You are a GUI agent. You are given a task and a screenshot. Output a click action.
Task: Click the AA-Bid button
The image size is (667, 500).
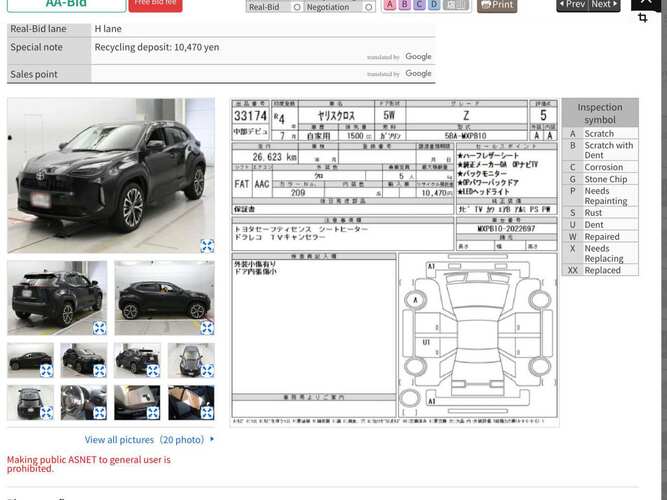point(66,5)
